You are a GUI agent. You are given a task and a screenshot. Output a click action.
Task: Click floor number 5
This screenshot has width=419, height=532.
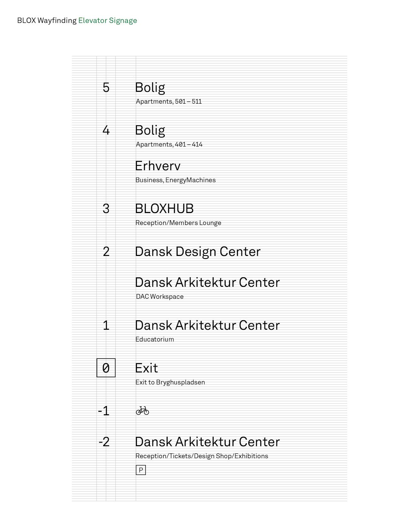[106, 87]
